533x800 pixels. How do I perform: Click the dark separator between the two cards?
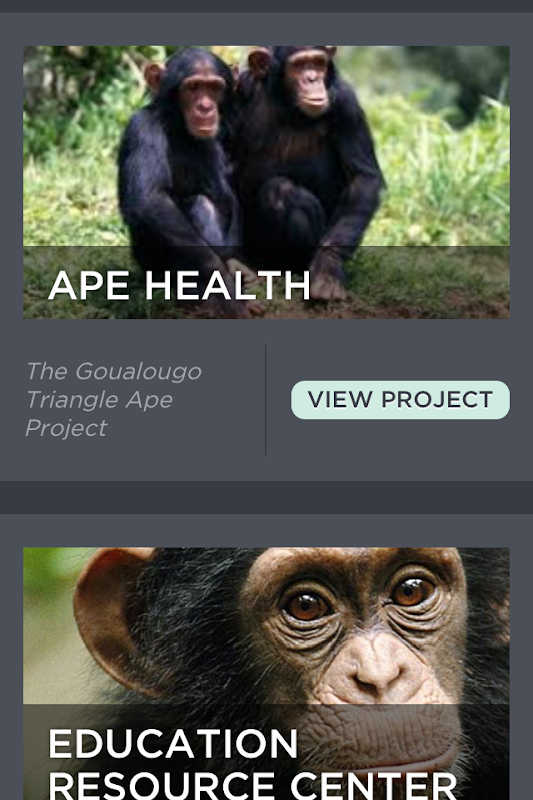pos(266,497)
